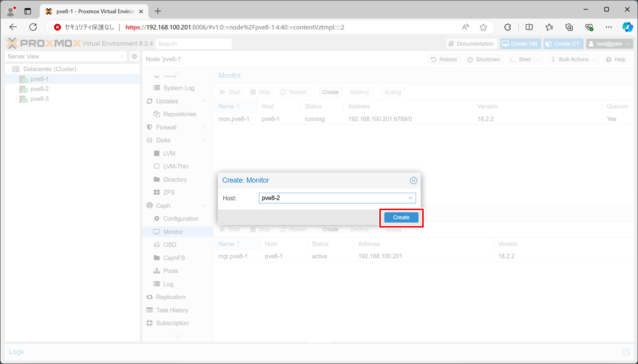The height and width of the screenshot is (364, 638).
Task: Collapse the Ceph menu section
Action: pos(205,206)
